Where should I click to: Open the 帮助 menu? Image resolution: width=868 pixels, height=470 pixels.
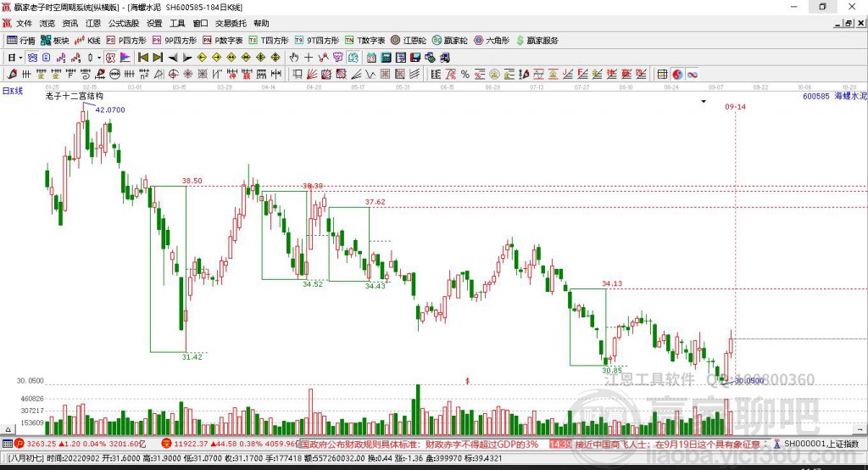tap(261, 23)
